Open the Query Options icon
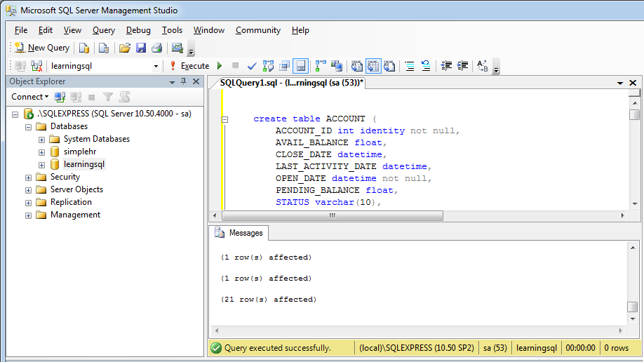This screenshot has width=644, height=362. click(284, 66)
